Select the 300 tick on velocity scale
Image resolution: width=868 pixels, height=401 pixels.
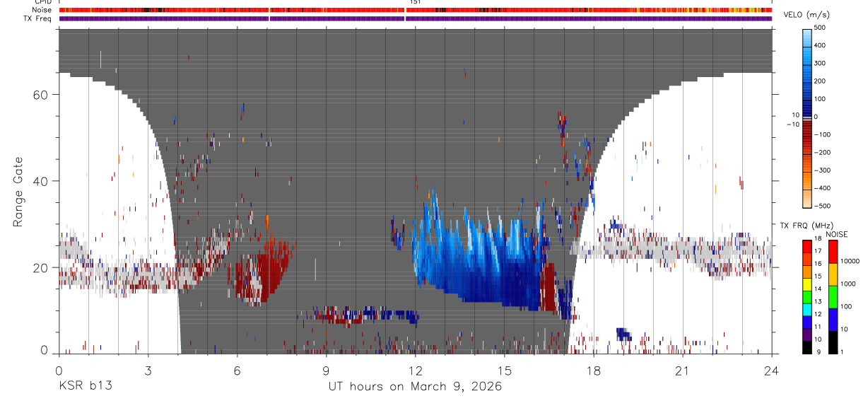pyautogui.click(x=821, y=63)
